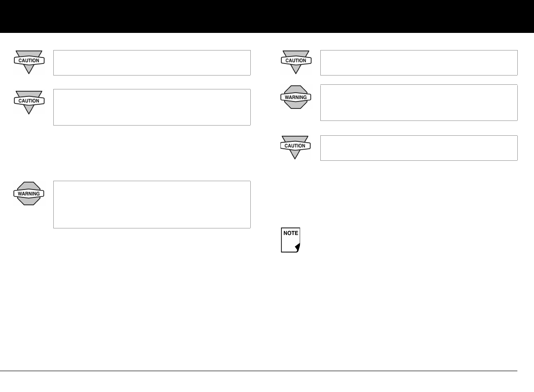Click the horizontal footer line near page bottom
The width and height of the screenshot is (534, 392).
(259, 371)
